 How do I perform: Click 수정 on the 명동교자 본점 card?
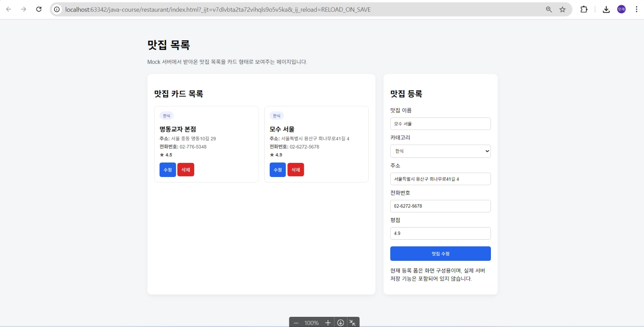point(168,170)
